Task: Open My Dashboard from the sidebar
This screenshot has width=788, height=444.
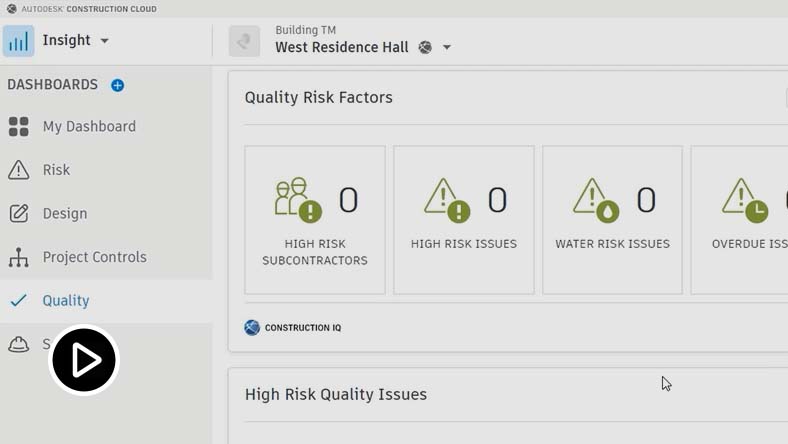Action: click(89, 127)
